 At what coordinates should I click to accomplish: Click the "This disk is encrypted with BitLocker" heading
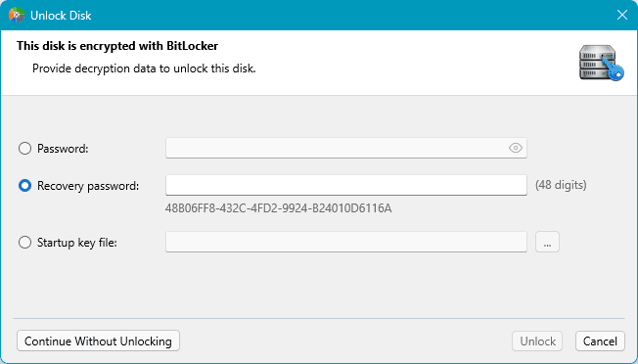[117, 46]
